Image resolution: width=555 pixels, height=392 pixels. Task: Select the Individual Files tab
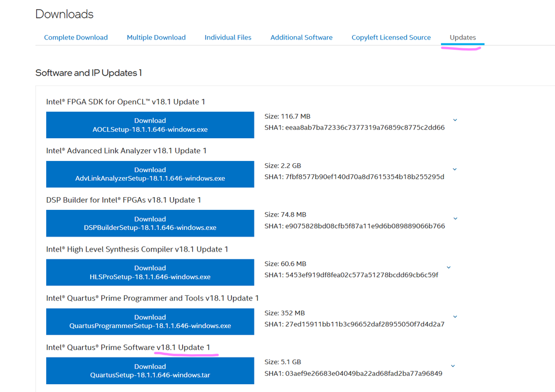tap(228, 38)
